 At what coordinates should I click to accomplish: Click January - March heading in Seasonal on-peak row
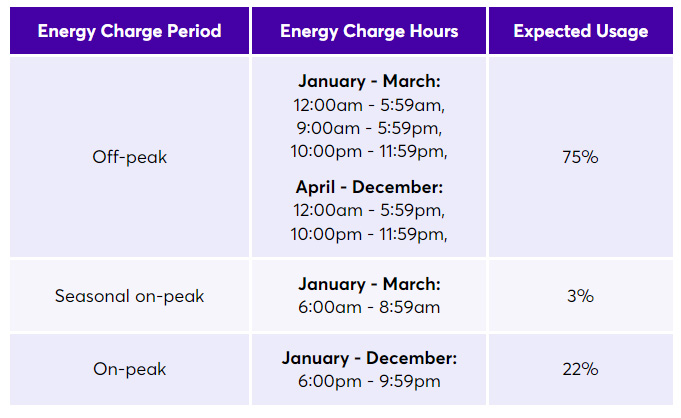pos(369,284)
